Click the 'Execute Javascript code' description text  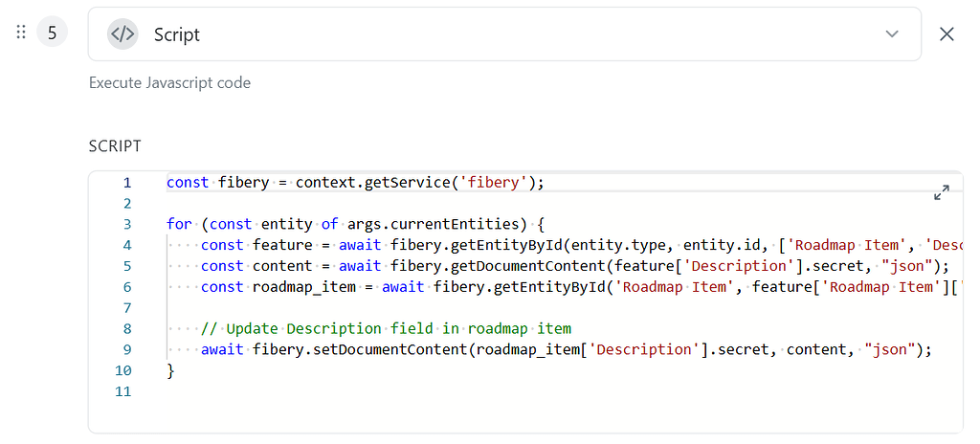[x=169, y=83]
